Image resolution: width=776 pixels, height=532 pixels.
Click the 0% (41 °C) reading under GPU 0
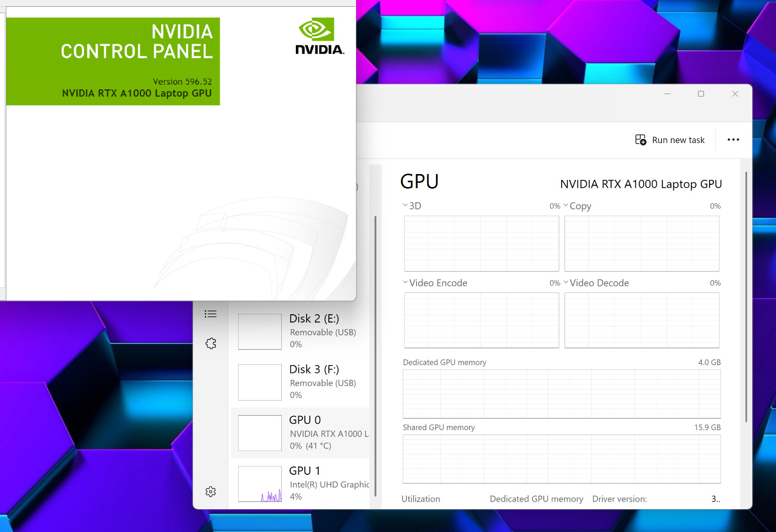tap(310, 446)
